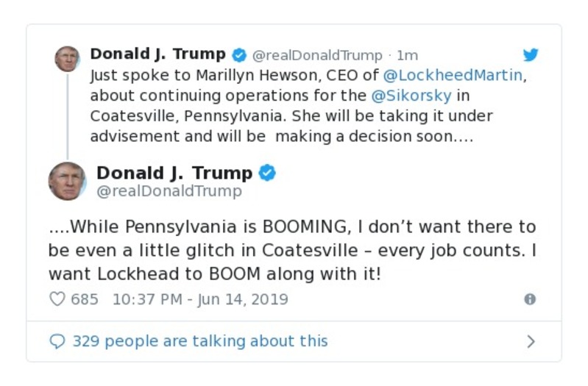Open the large Trump profile picture
The height and width of the screenshot is (386, 588).
click(x=67, y=181)
